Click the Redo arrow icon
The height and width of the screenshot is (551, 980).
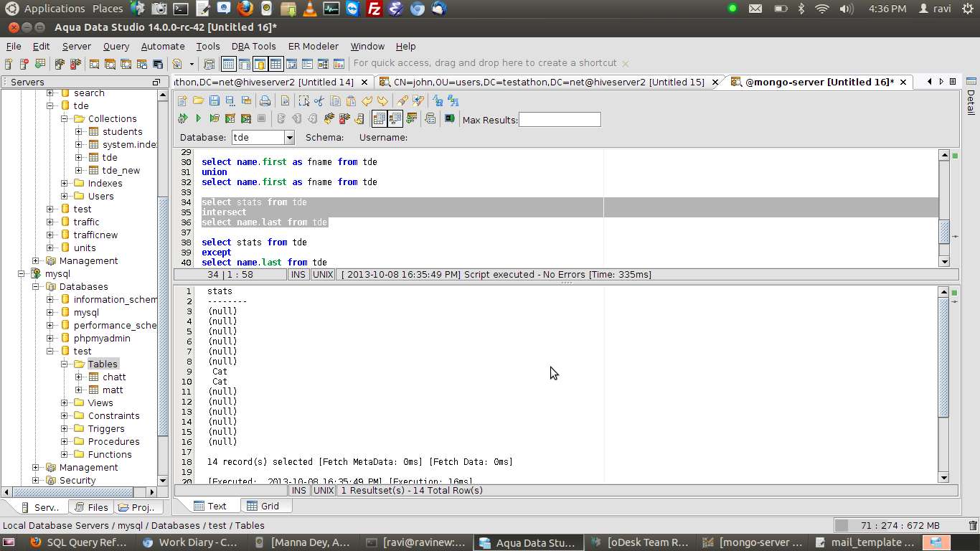pyautogui.click(x=382, y=101)
